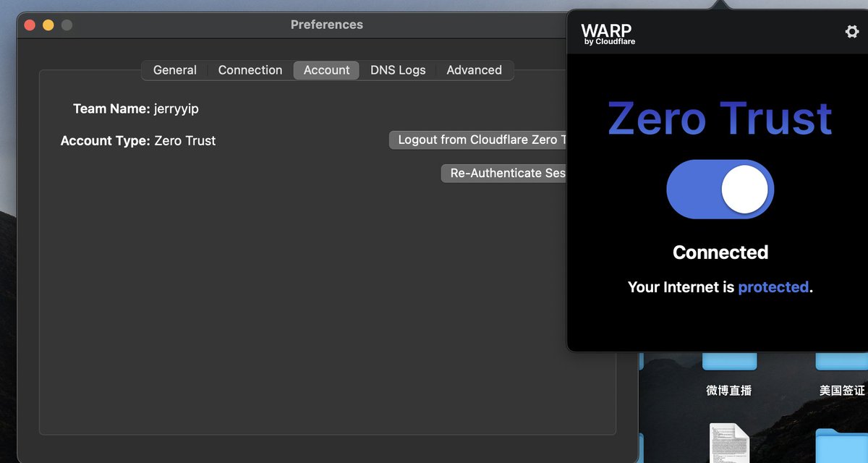
Task: Open WARP settings gear icon
Action: tap(852, 32)
